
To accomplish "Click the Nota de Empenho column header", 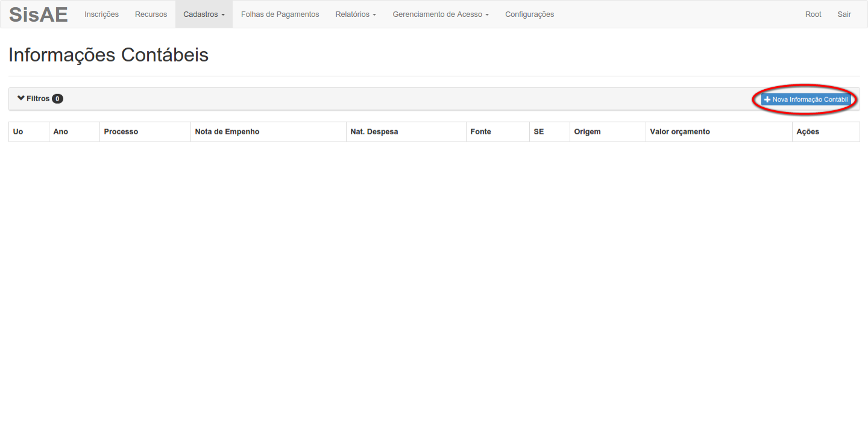I will point(269,132).
